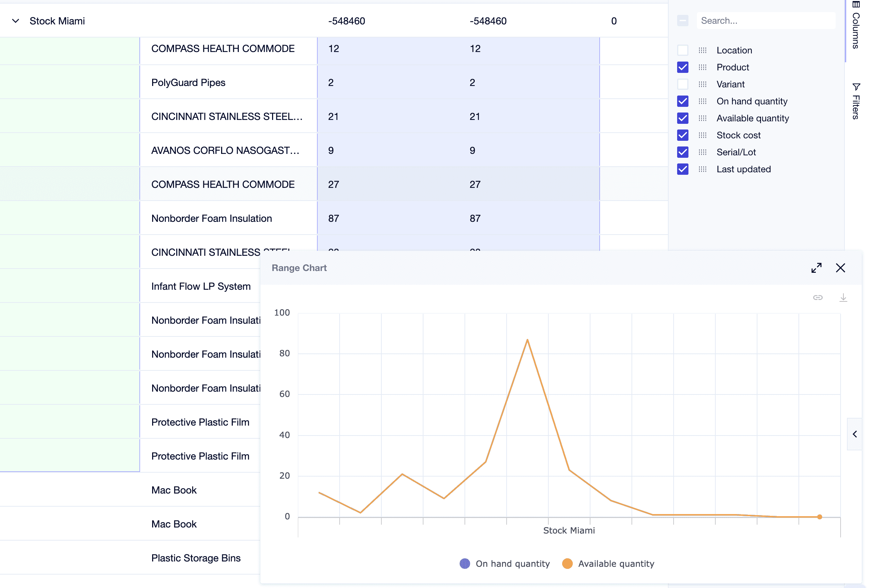The width and height of the screenshot is (871, 588).
Task: Close the Range Chart popup
Action: 840,268
